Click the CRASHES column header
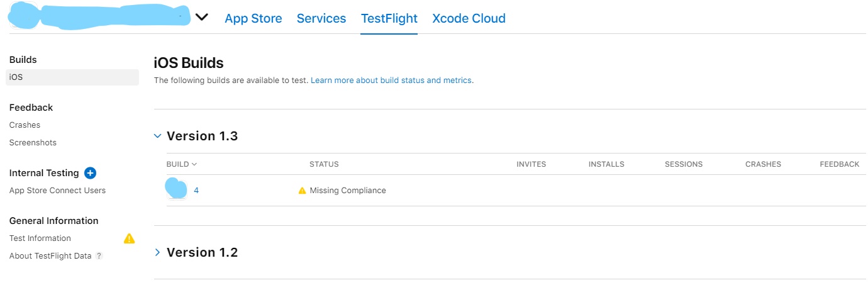Viewport: 868px width, 302px height. (763, 164)
